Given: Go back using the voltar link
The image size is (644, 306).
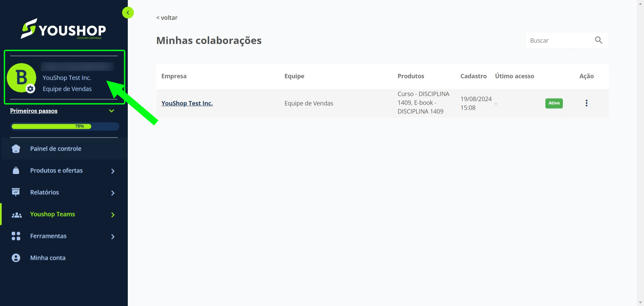Looking at the screenshot, I should (167, 18).
